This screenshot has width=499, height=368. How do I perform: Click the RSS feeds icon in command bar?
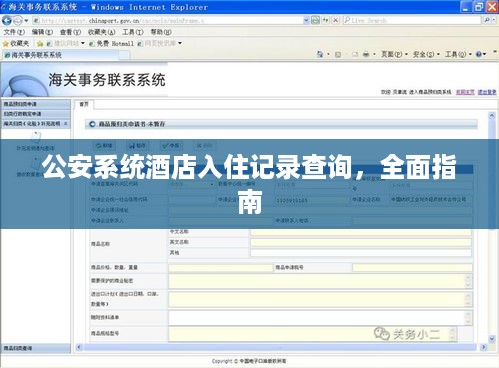(x=338, y=54)
